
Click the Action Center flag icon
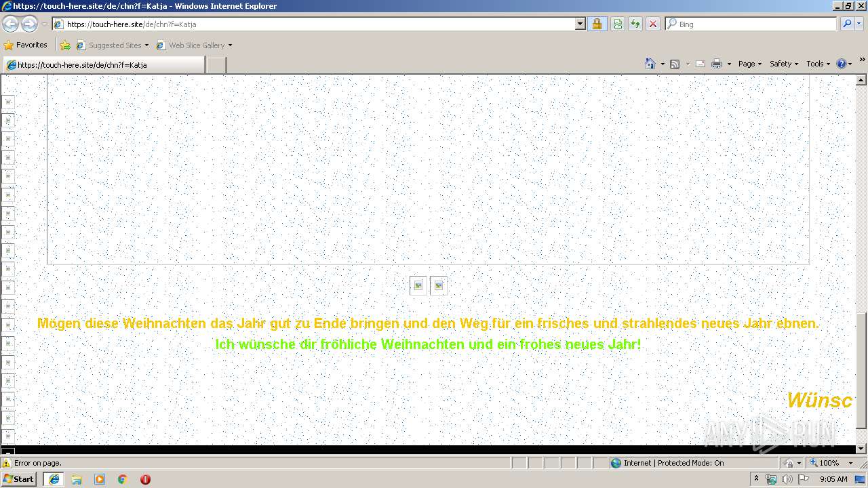[x=804, y=479]
